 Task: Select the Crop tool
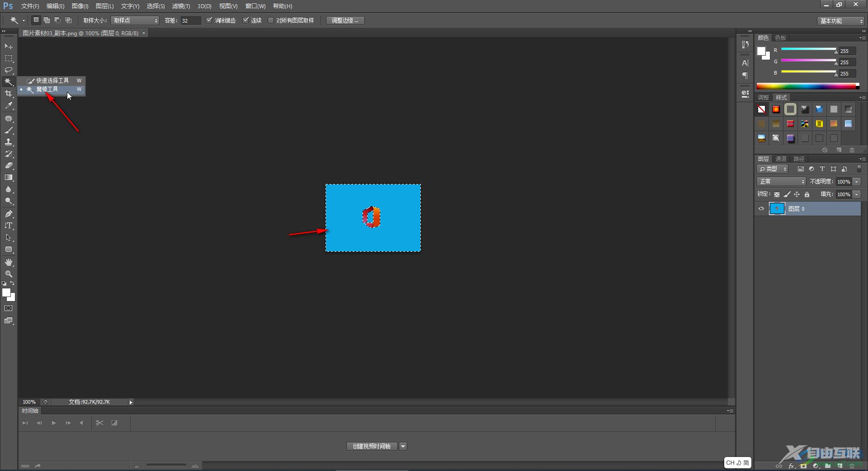[9, 94]
